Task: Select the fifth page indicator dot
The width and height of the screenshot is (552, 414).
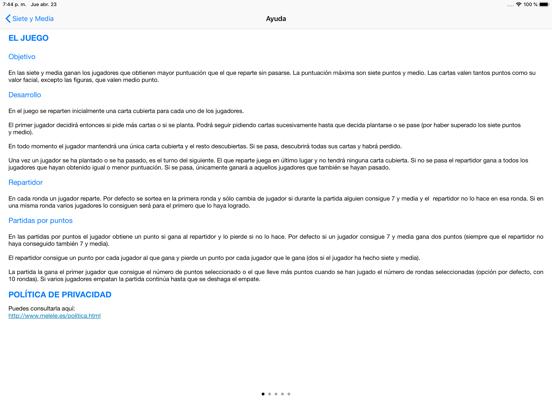Action: coord(289,394)
